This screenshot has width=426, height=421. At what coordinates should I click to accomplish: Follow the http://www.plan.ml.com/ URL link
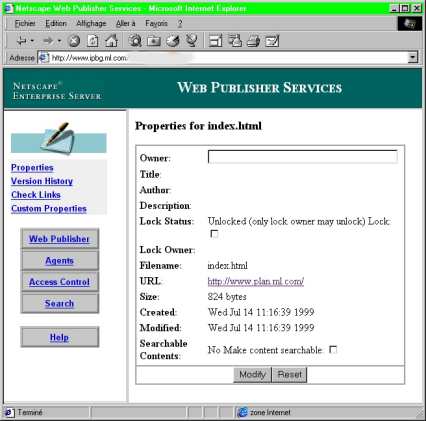(x=256, y=281)
